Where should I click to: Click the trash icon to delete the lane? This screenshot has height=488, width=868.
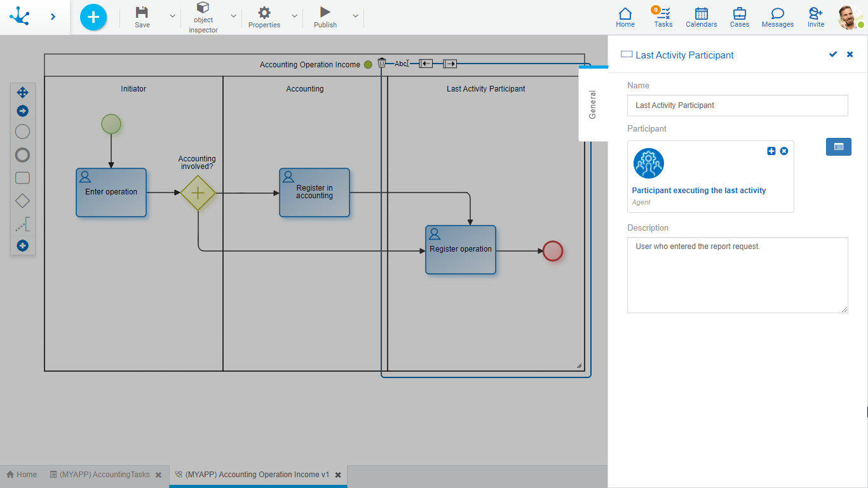tap(381, 63)
